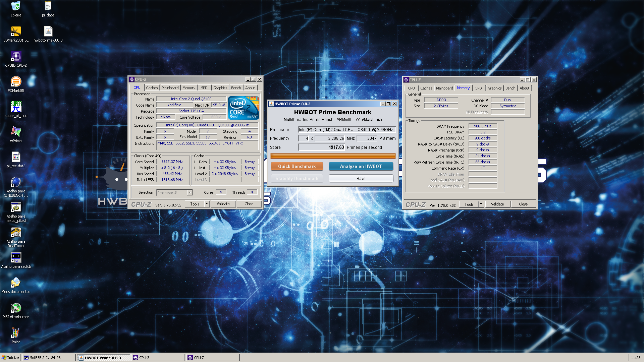644x362 pixels.
Task: Launch CPUID CPU-Z desktop shortcut
Action: click(16, 56)
